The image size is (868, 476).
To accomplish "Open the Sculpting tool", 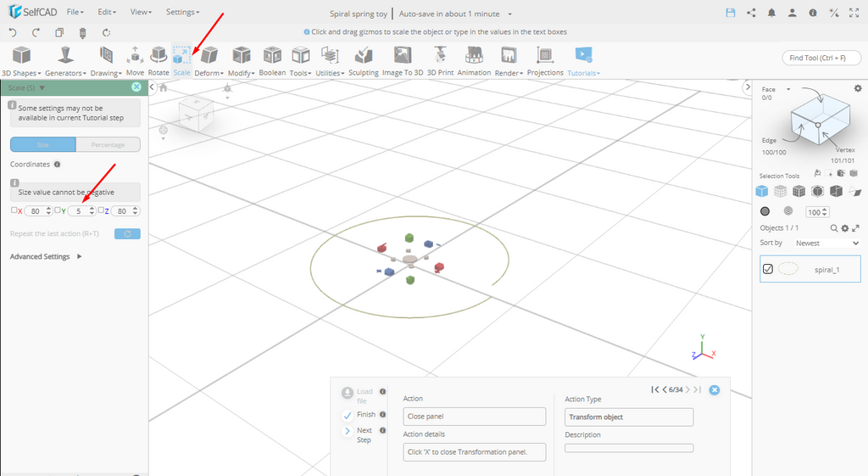I will (x=363, y=61).
